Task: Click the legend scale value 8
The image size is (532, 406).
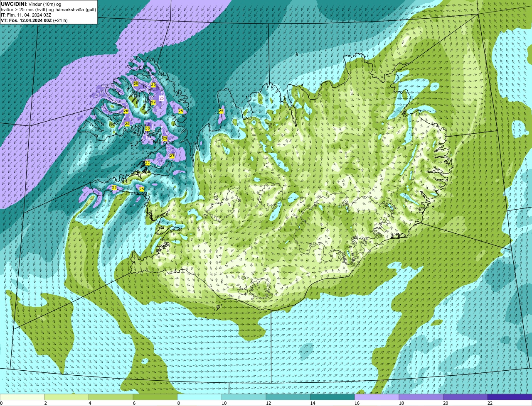Action: click(179, 403)
